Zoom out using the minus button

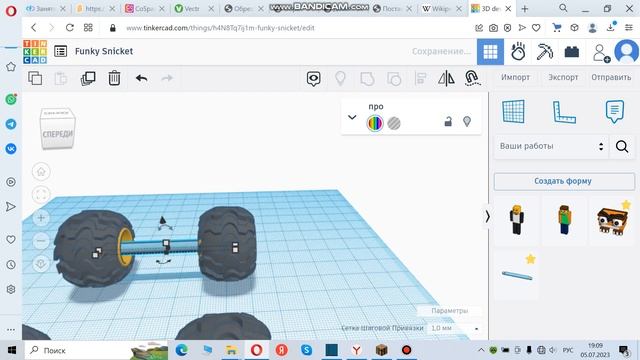coord(41,241)
